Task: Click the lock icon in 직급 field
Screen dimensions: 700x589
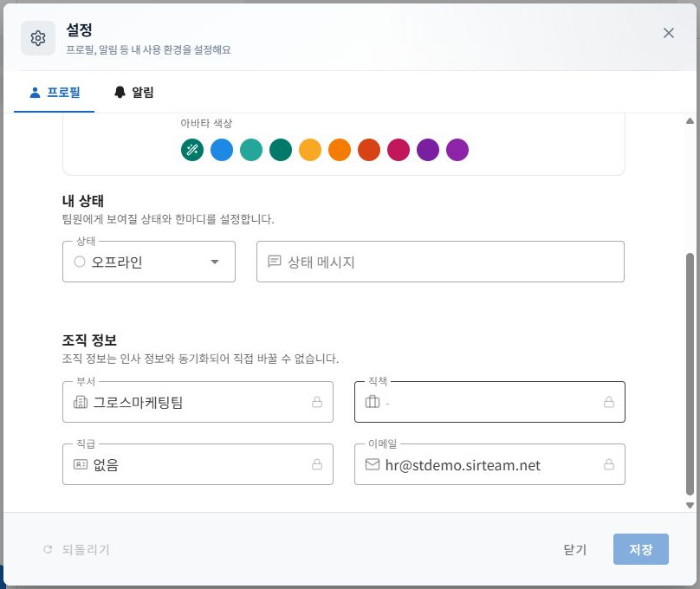Action: (317, 464)
